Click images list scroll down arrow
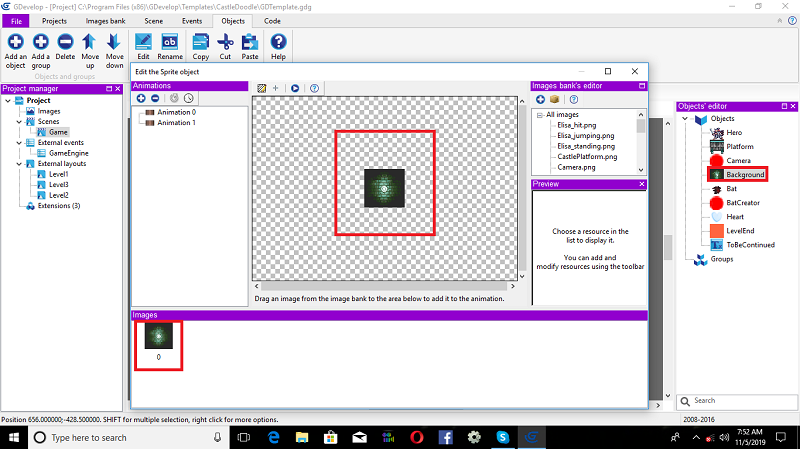Screen dimensions: 800x449 coord(641,170)
